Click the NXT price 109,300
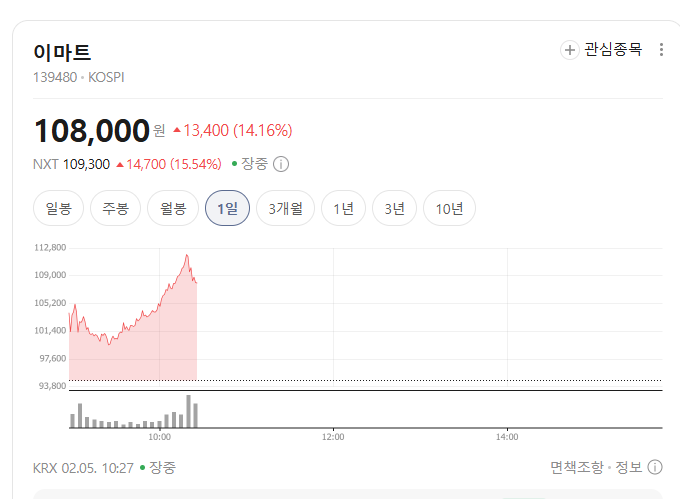Viewport: 680px width, 499px height. pos(86,164)
